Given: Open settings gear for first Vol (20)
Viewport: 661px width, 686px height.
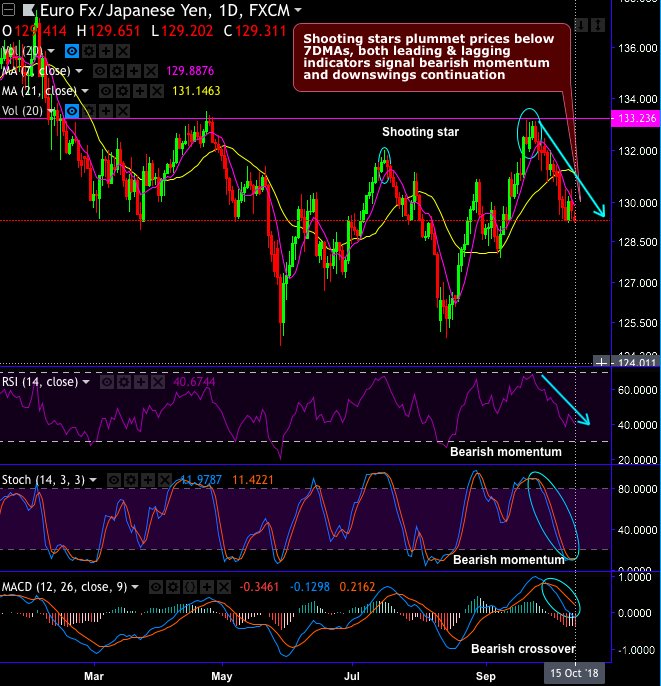Looking at the screenshot, I should click(89, 51).
